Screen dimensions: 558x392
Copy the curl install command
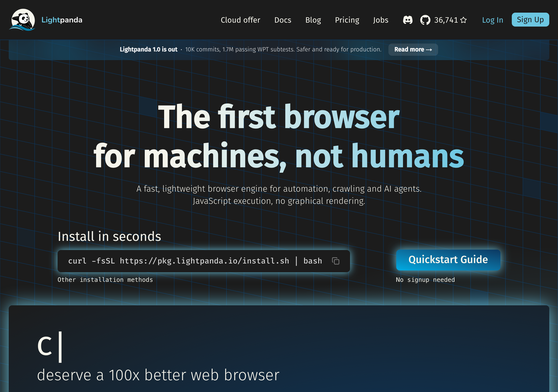(336, 261)
